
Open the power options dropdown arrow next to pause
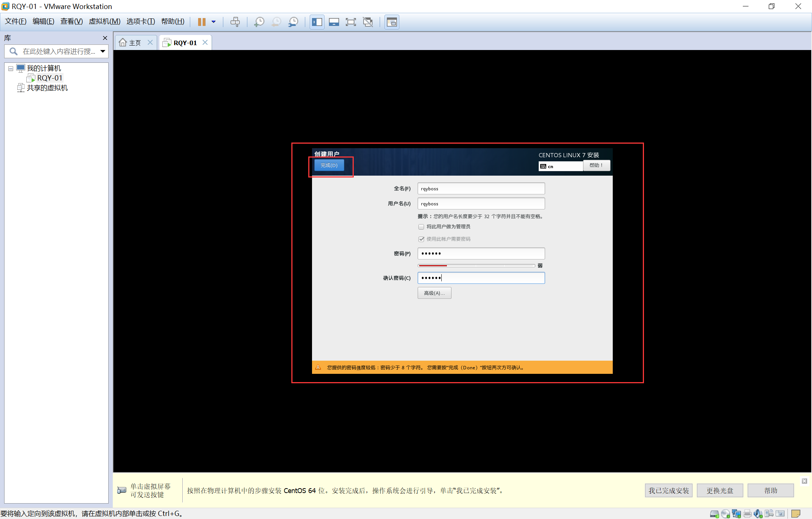pos(214,22)
